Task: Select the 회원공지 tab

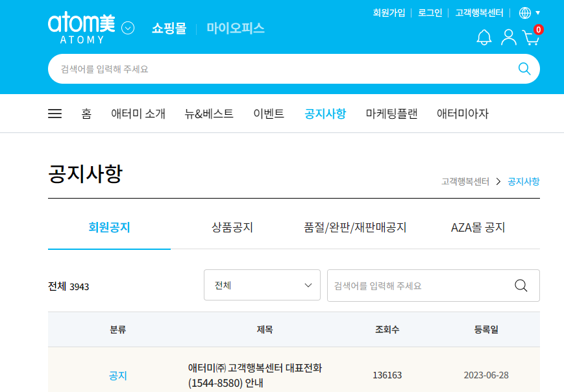Action: (x=109, y=227)
